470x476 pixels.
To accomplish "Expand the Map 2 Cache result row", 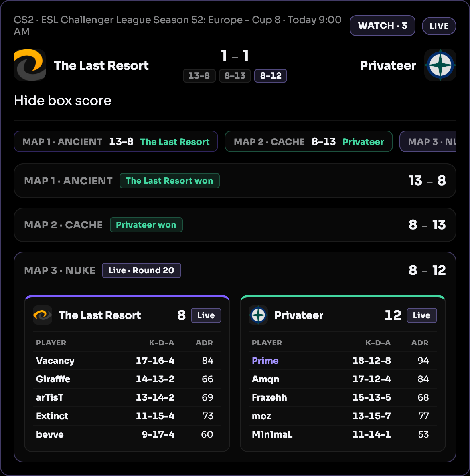I will (235, 225).
